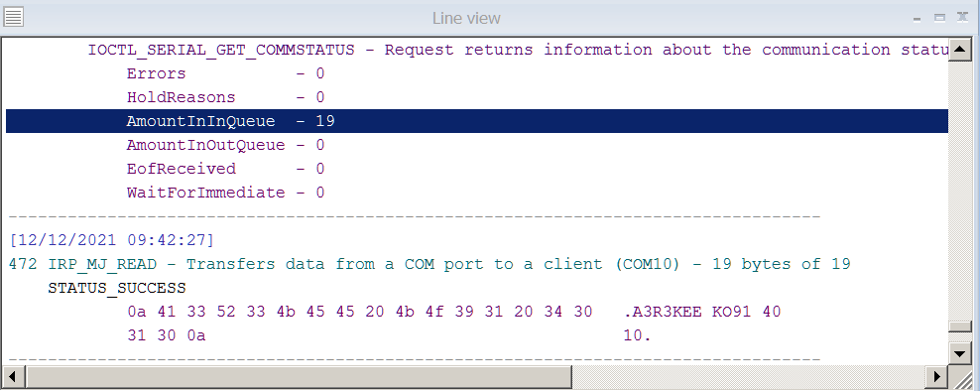The height and width of the screenshot is (391, 980).
Task: Click the timestamp 12/12/2021 09:42:27 line
Action: pyautogui.click(x=112, y=240)
